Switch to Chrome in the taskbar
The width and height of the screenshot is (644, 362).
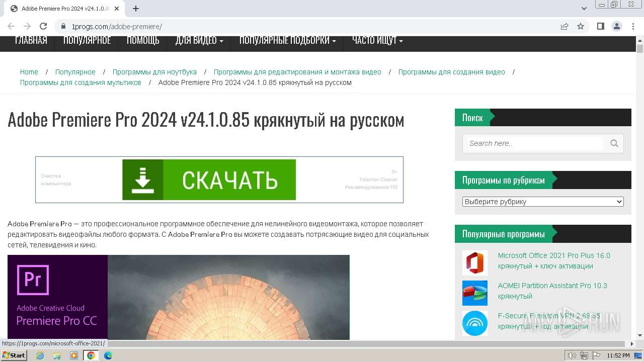91,355
